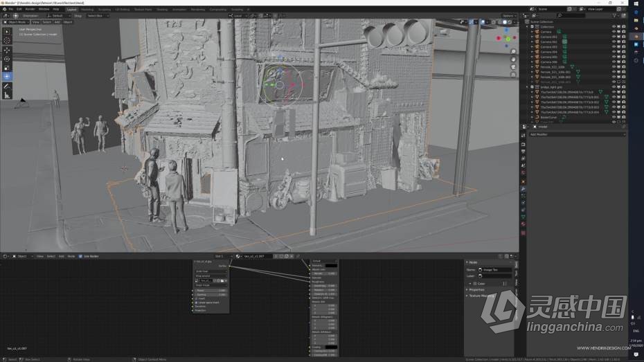Select the Measure ruler tool
The image size is (644, 362).
click(x=7, y=96)
